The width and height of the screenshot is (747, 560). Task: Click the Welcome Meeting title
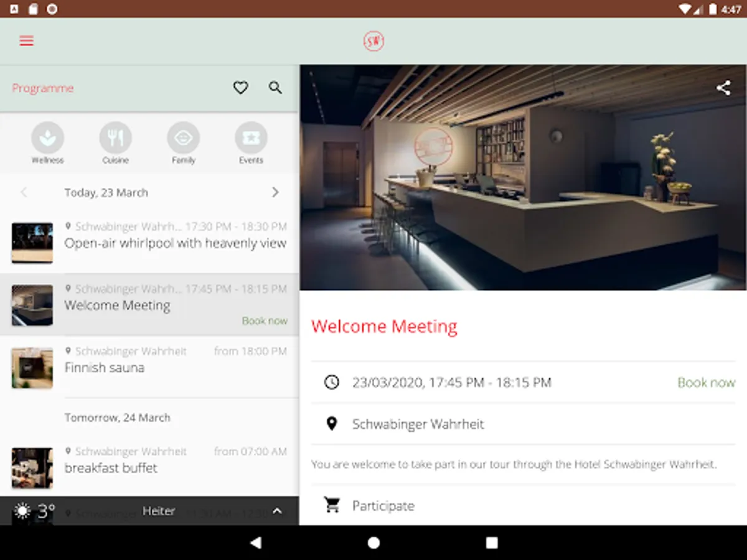(x=384, y=326)
